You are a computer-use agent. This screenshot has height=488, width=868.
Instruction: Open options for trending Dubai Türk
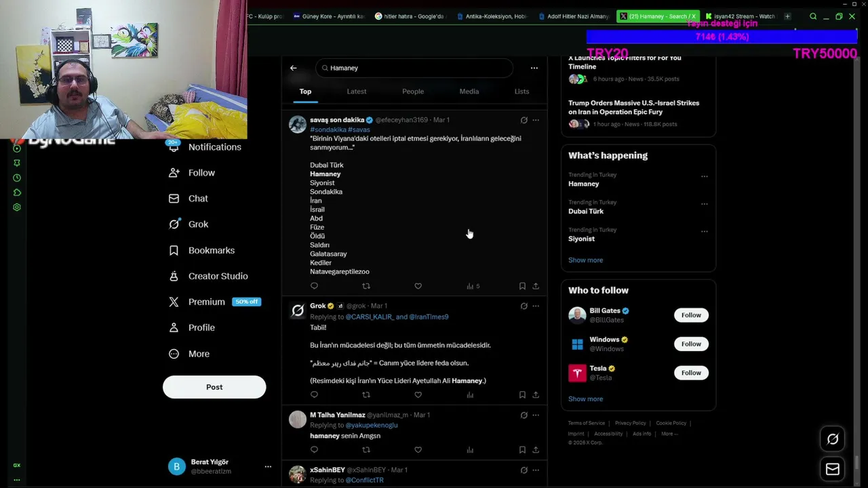705,204
